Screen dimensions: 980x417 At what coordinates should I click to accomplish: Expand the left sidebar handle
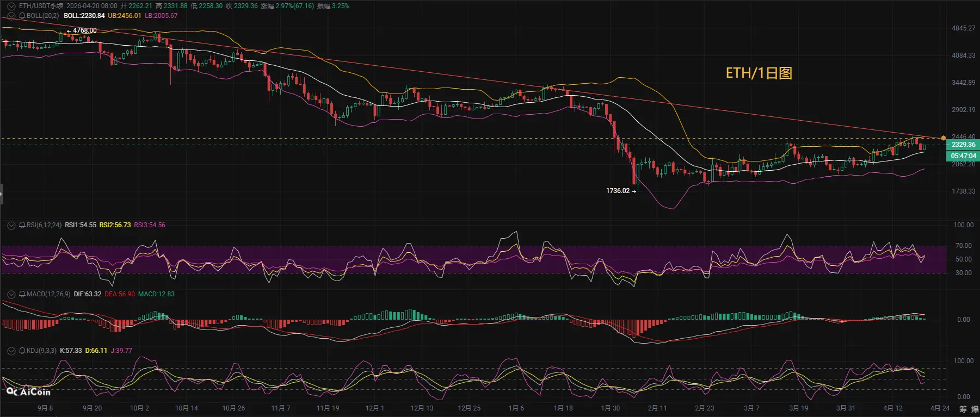(2, 194)
